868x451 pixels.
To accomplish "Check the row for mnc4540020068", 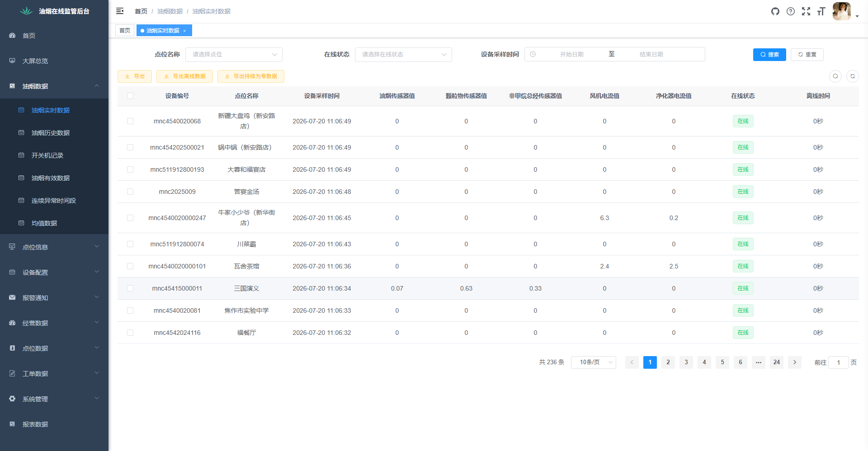I will (x=130, y=121).
